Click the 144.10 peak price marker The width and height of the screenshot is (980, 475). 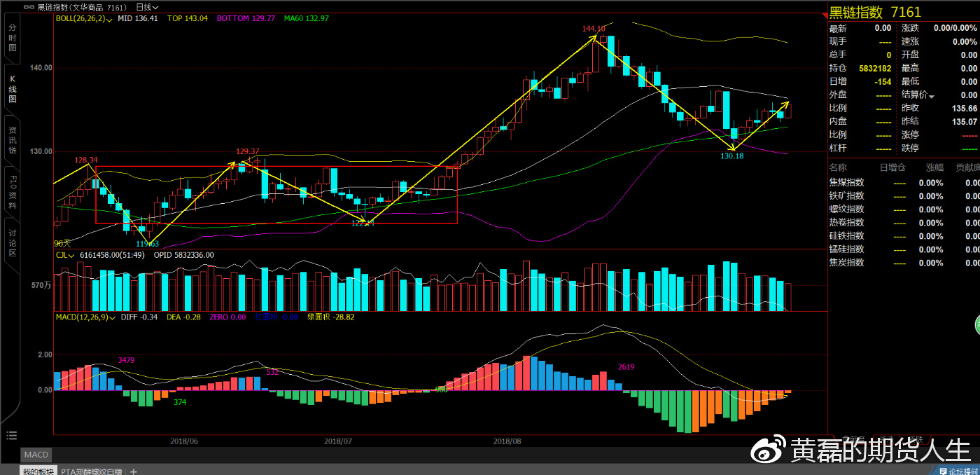[x=593, y=29]
